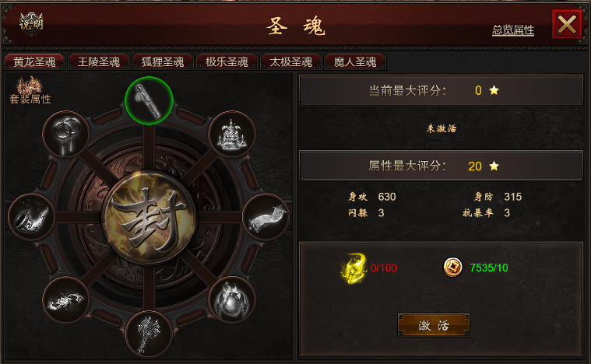This screenshot has height=364, width=591.
Task: Switch to the 魔人圣魂 tab
Action: click(x=354, y=61)
